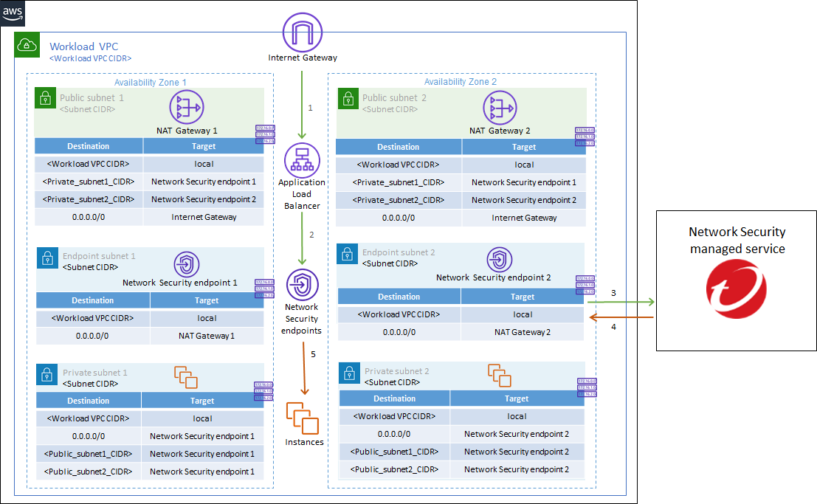Click the Application Load Balancer label
The width and height of the screenshot is (817, 504).
(x=302, y=194)
